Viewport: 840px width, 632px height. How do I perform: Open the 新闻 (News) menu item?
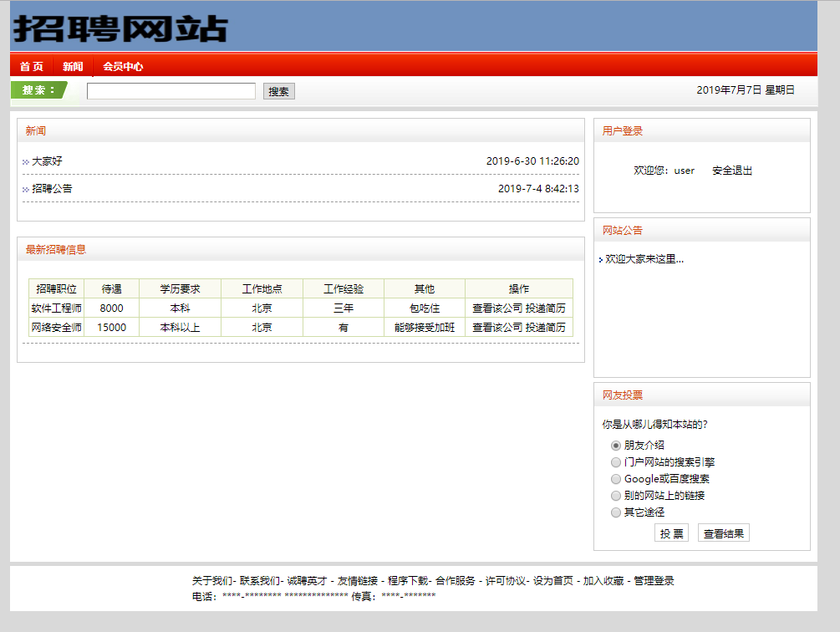click(73, 65)
